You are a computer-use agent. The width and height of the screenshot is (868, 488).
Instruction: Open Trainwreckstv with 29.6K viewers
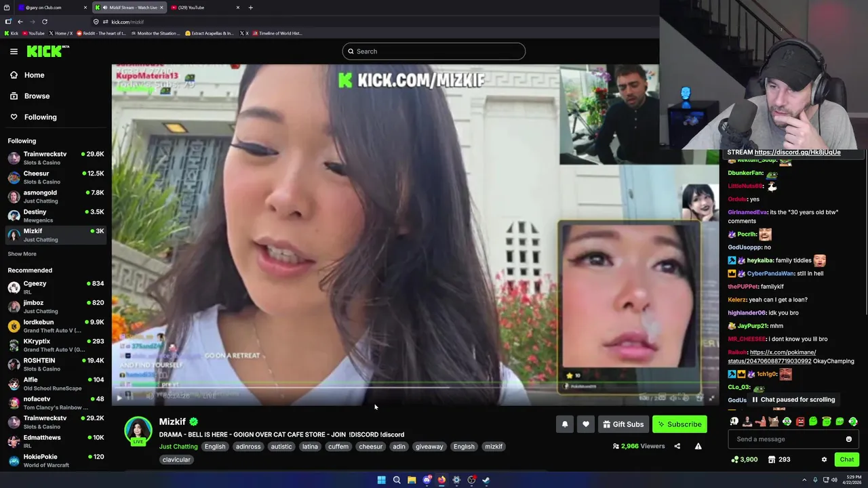point(56,158)
